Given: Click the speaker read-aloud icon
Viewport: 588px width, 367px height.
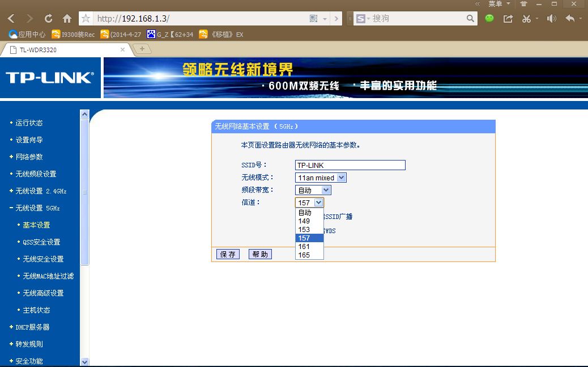Looking at the screenshot, I should click(x=551, y=18).
